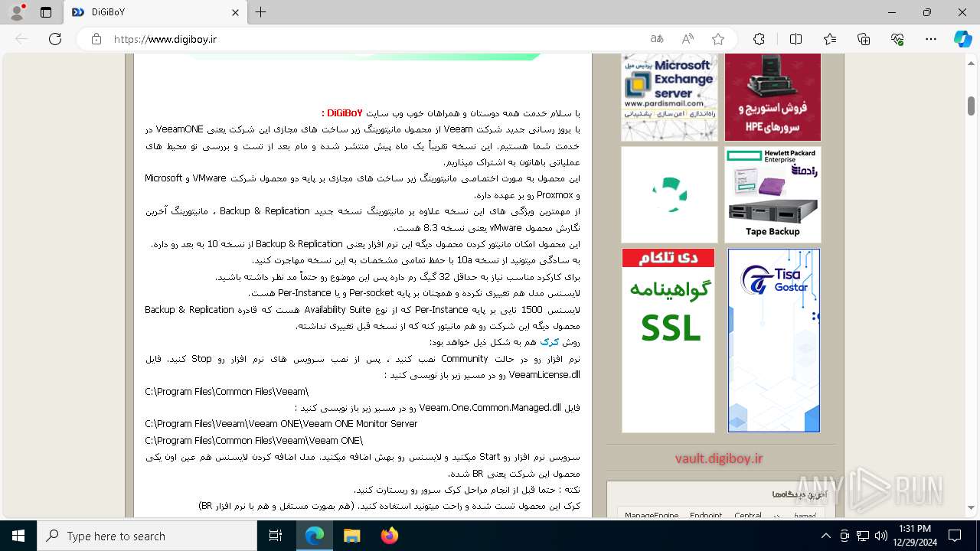Click the scrollbar down arrow
The height and width of the screenshot is (551, 980).
pyautogui.click(x=971, y=507)
